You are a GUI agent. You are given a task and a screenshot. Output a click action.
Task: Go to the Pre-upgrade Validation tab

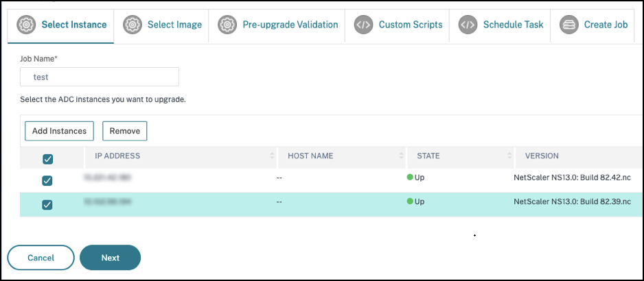click(277, 25)
